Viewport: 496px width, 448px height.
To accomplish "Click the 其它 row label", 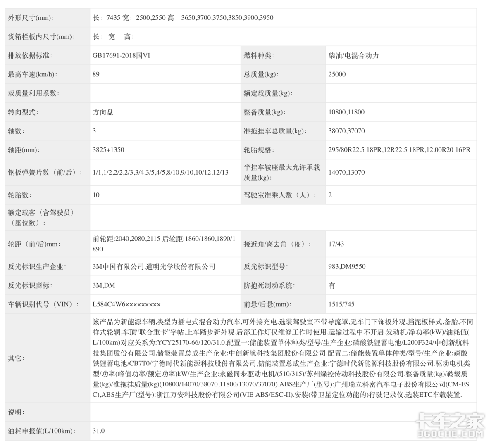I will click(16, 358).
